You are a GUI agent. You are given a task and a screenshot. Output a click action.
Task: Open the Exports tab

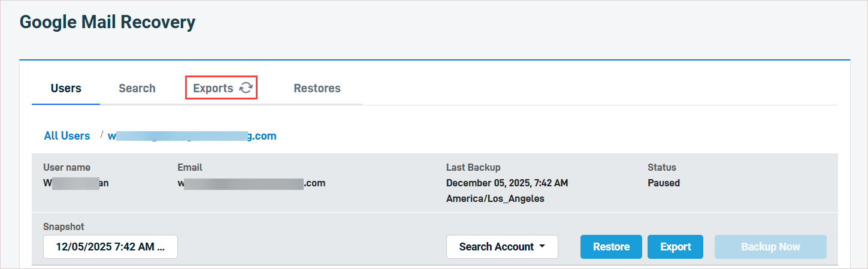pos(213,88)
